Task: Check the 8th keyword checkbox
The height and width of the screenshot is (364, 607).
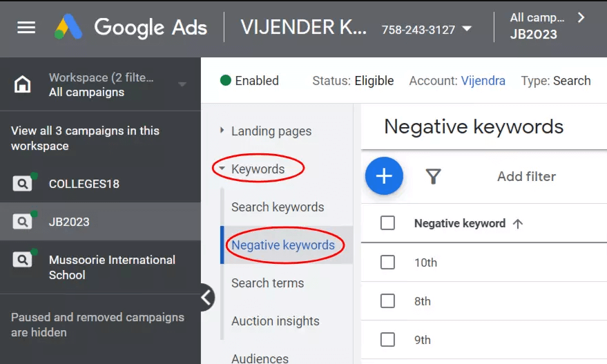Action: (x=387, y=301)
